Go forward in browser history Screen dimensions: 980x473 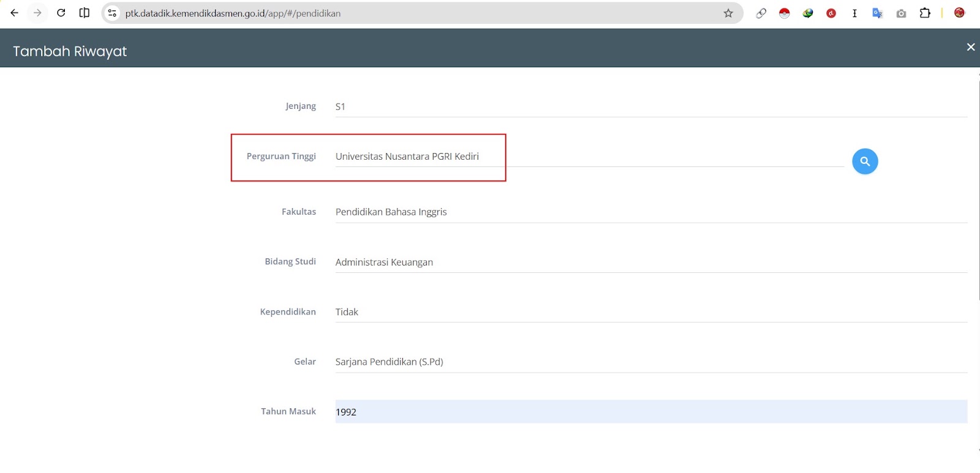pos(37,13)
